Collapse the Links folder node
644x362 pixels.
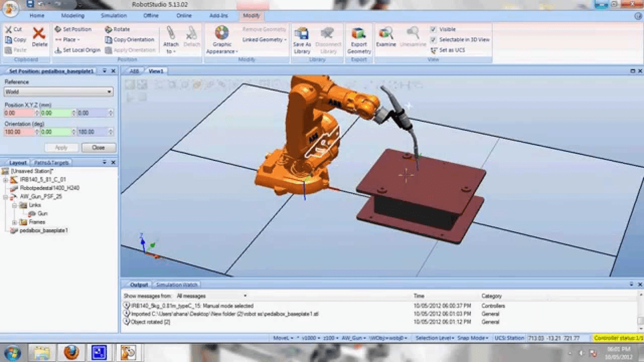point(15,205)
